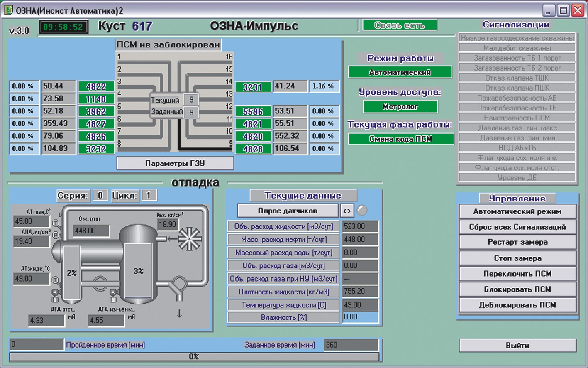588x368 pixels.
Task: Click well code 4822 in green
Action: [96, 86]
